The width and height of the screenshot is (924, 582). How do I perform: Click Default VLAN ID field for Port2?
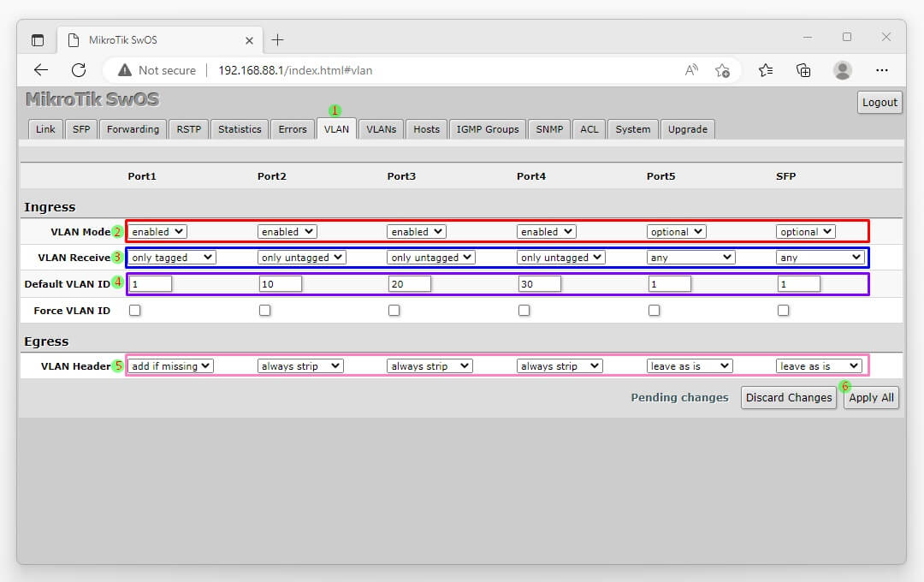click(280, 284)
